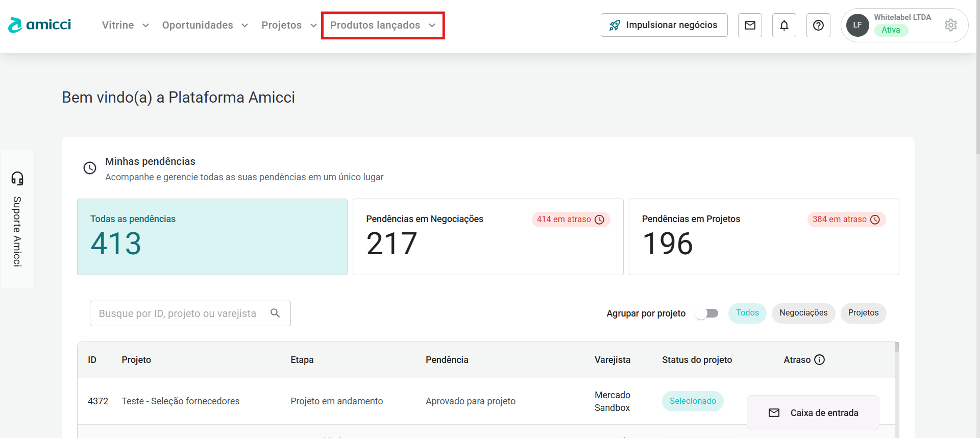Open notifications bell icon
The height and width of the screenshot is (438, 980).
[784, 25]
